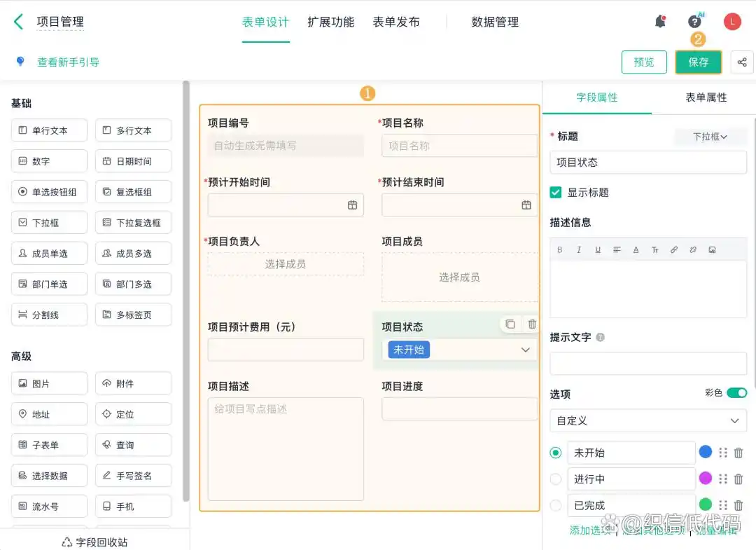Select the 进行中 option radio button
Viewport: 756px width, 550px height.
(x=555, y=479)
